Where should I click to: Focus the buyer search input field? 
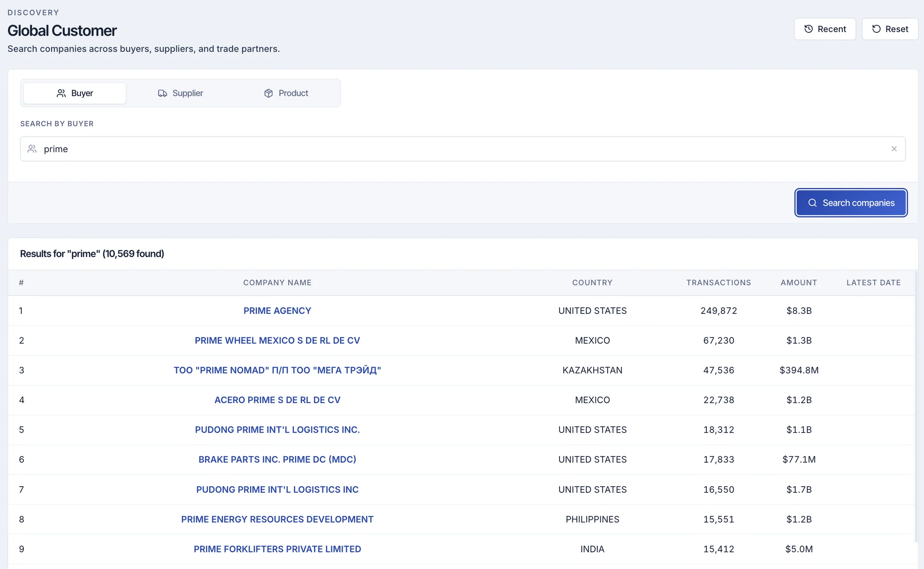click(x=462, y=149)
